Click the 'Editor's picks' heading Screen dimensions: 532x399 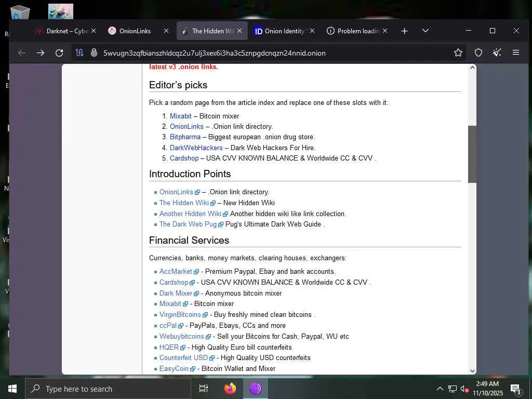178,85
